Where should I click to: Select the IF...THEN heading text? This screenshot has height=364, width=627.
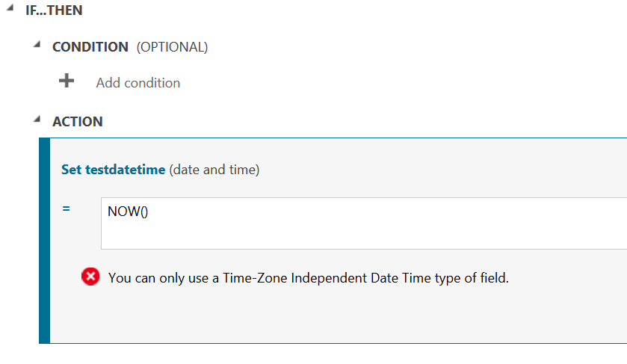54,11
